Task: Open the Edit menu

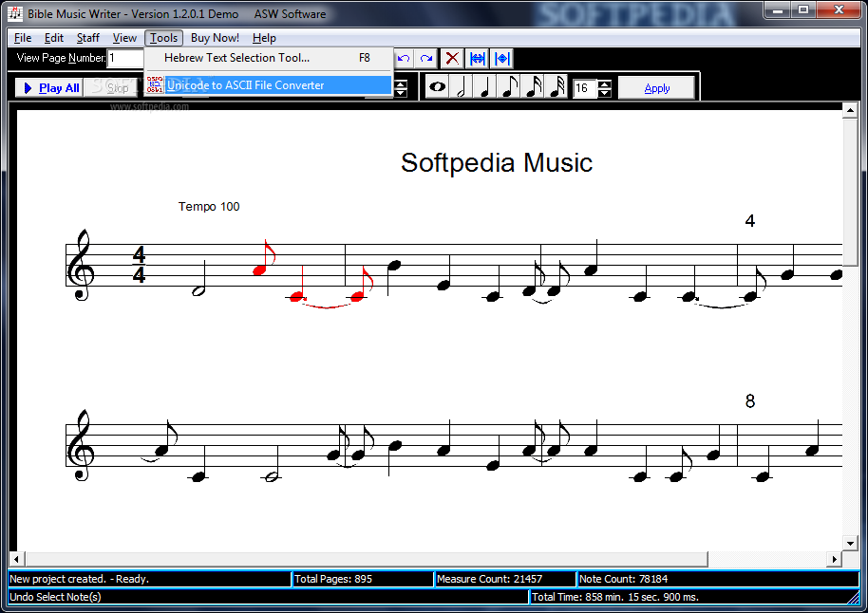Action: (54, 38)
